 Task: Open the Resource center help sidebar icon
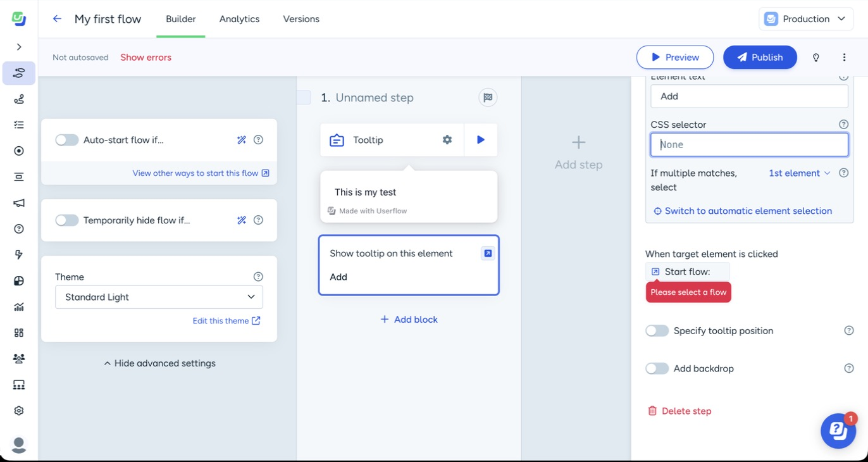pyautogui.click(x=19, y=229)
